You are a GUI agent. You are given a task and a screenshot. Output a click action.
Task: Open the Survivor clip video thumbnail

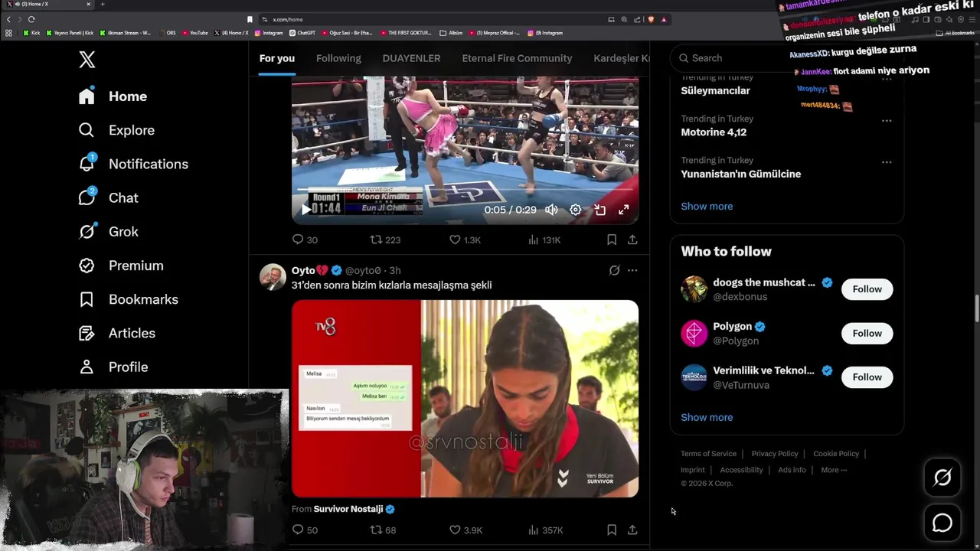coord(465,399)
